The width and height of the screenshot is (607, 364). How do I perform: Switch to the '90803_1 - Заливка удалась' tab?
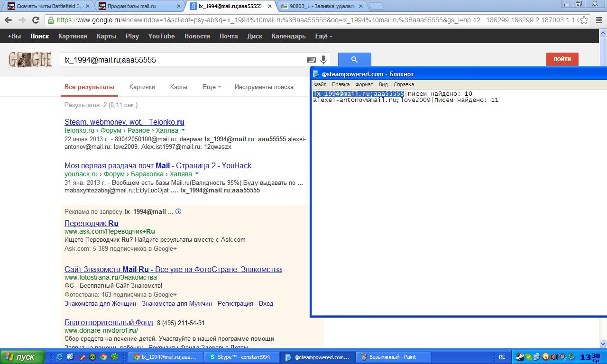coord(322,6)
